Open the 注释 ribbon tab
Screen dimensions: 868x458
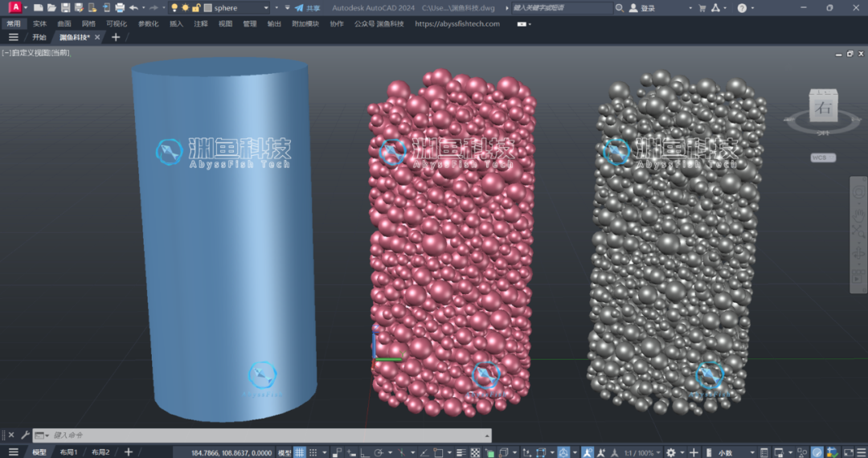[x=200, y=24]
